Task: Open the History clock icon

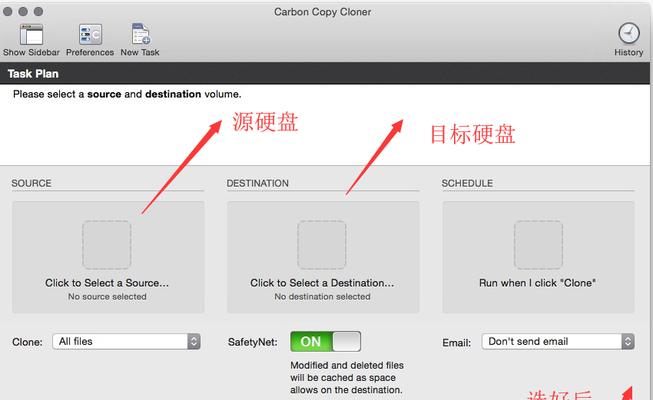Action: click(628, 33)
